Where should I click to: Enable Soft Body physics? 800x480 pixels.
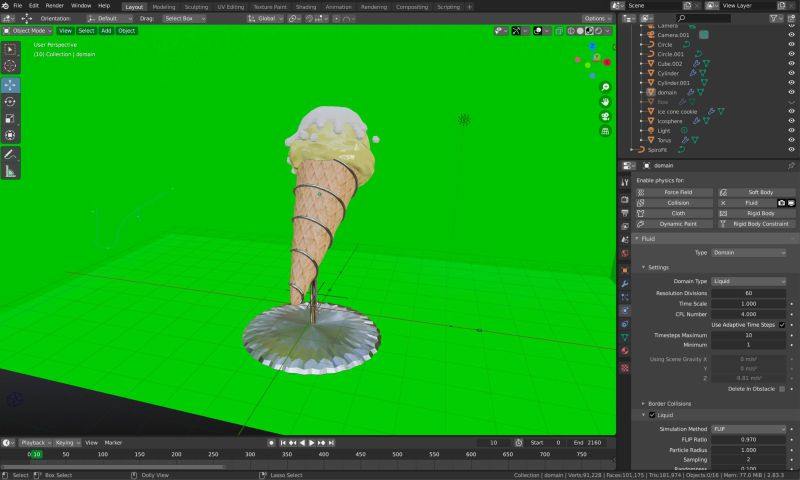pyautogui.click(x=757, y=192)
